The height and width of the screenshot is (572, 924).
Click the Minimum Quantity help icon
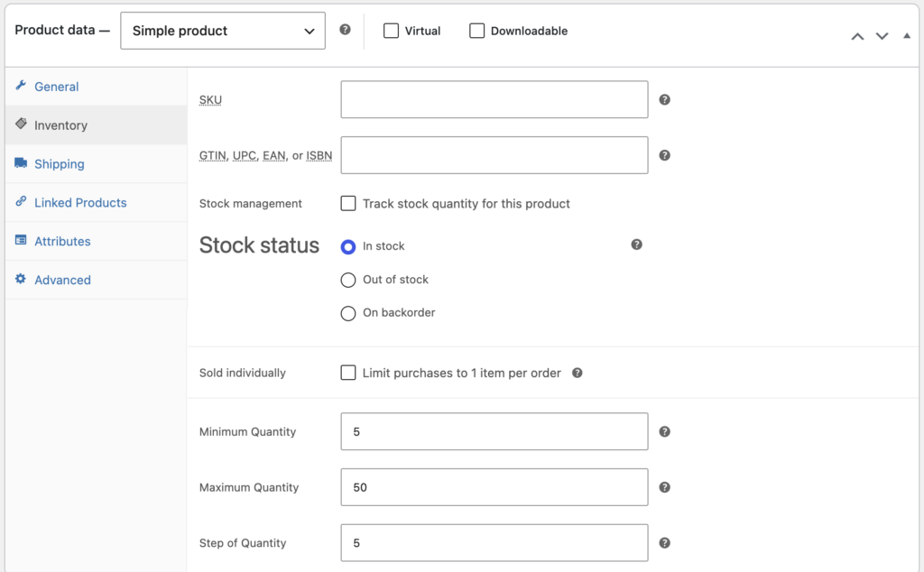coord(665,431)
